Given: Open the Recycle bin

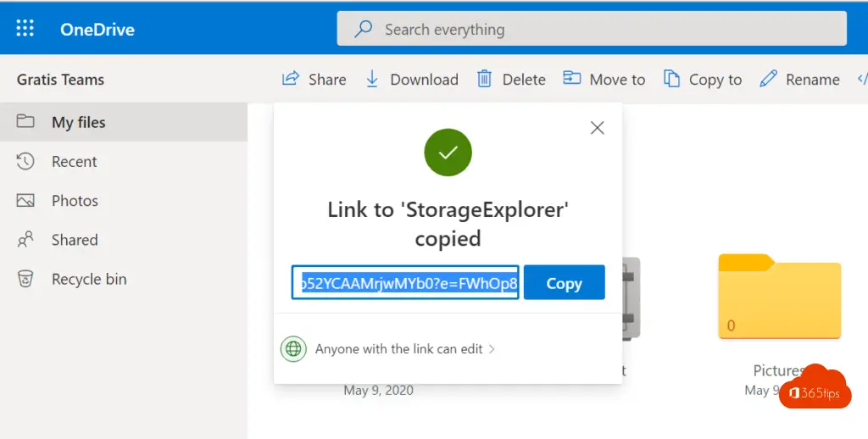Looking at the screenshot, I should [88, 279].
